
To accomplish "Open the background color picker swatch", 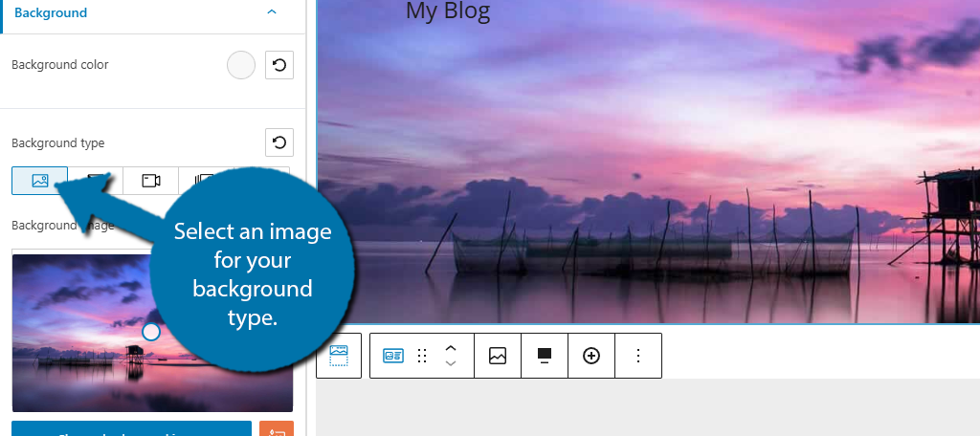I will 241,65.
